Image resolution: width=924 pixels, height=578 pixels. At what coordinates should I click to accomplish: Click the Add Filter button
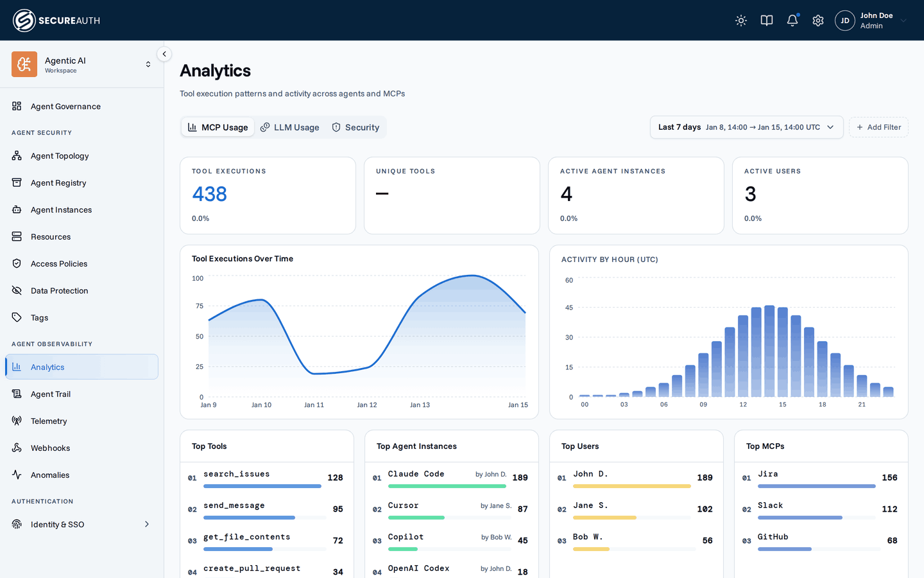point(878,127)
